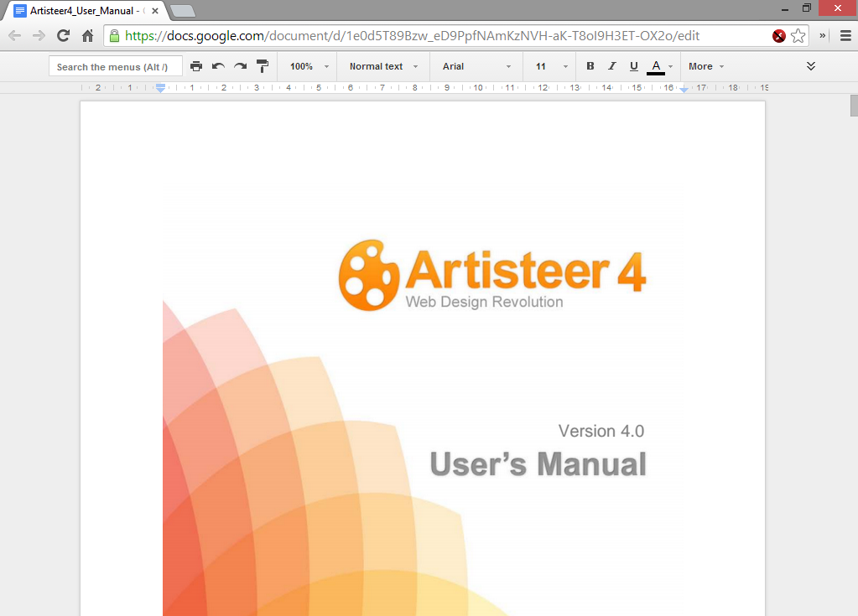
Task: Minimize the Chrome window
Action: click(x=785, y=9)
